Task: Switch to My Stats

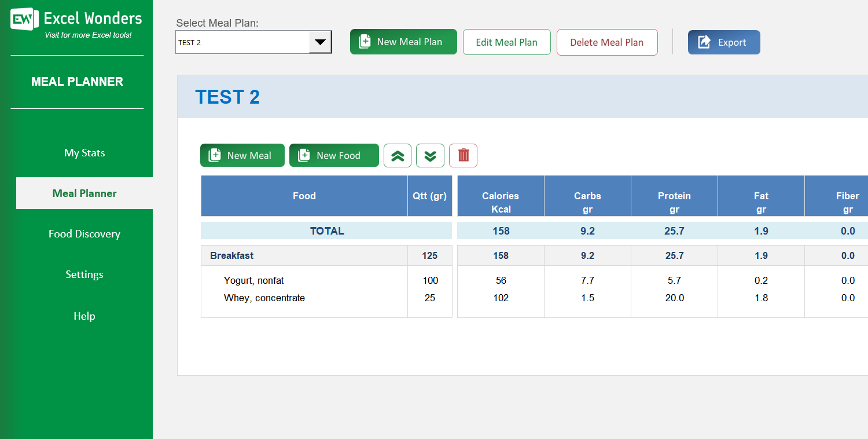Action: click(84, 152)
